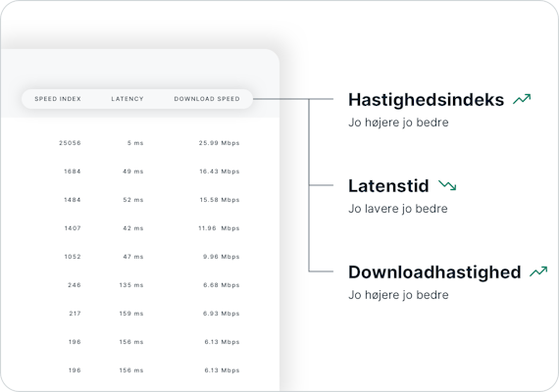Select the SPEED INDEX column header
559x392 pixels.
point(58,99)
